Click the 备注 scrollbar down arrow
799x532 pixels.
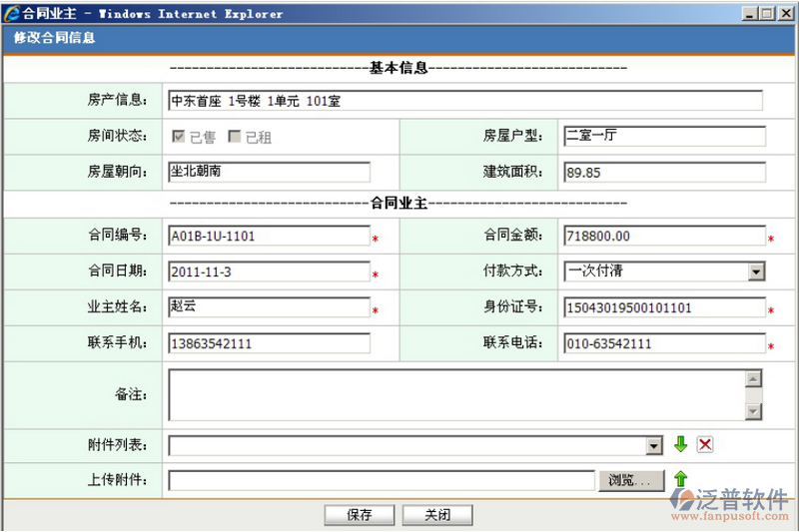point(753,411)
